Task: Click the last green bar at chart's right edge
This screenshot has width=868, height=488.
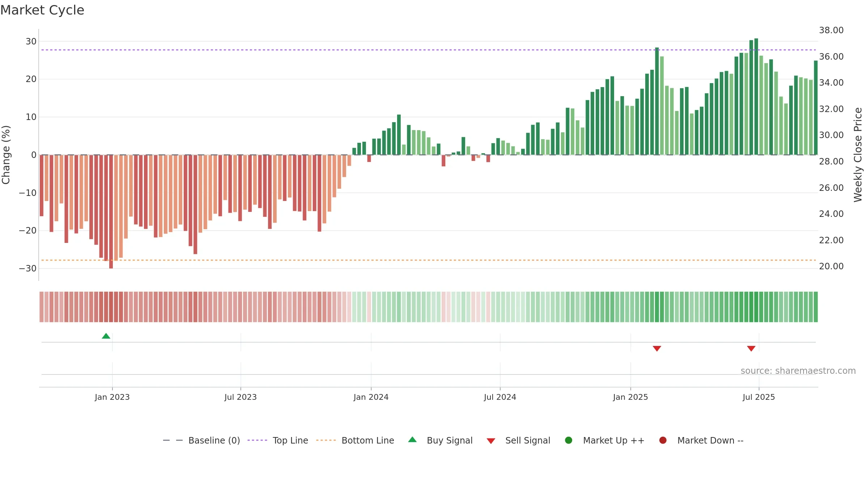Action: [816, 108]
